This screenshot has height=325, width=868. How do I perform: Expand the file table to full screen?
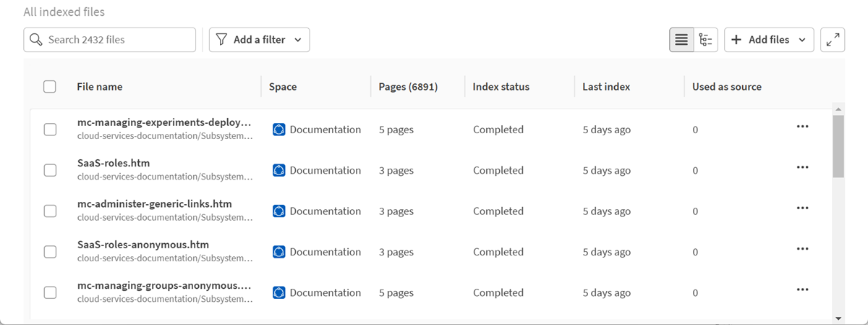click(x=834, y=40)
